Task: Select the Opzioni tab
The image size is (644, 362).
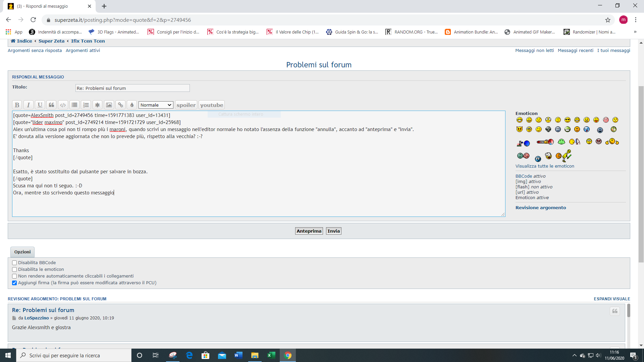Action: click(22, 252)
